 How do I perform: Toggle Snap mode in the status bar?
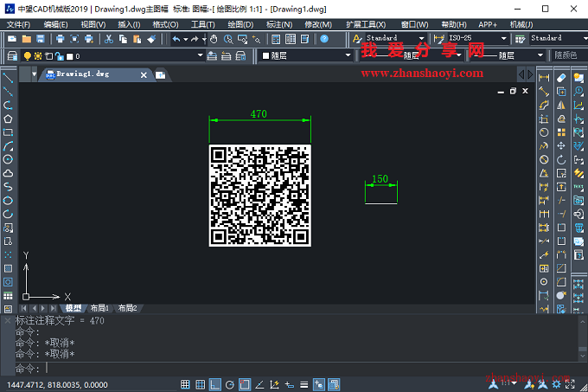185,384
